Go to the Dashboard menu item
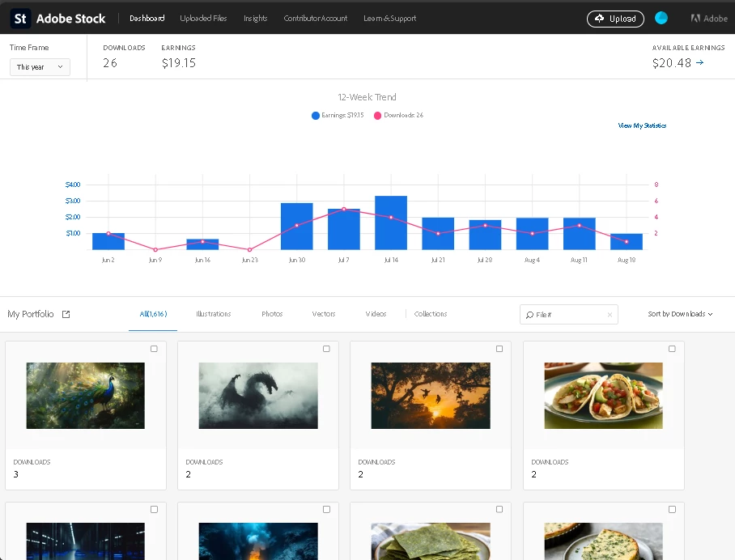 point(147,19)
